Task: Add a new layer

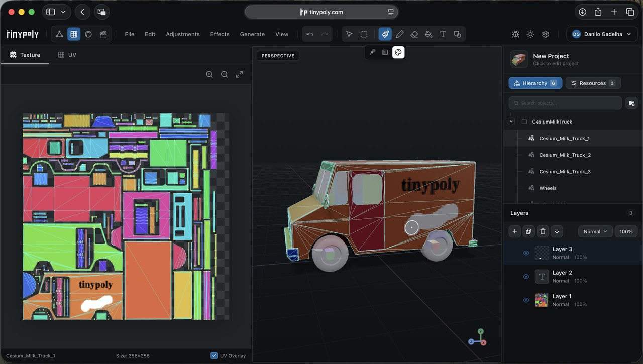Action: [x=514, y=231]
